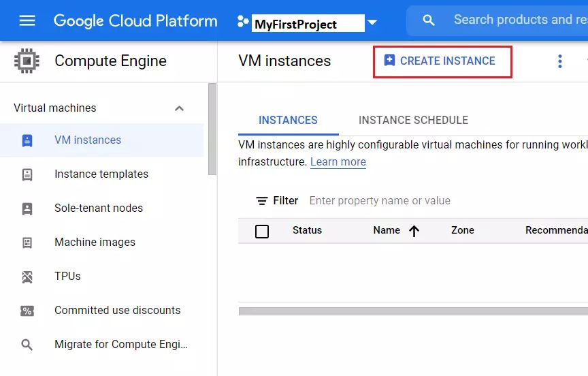Click the plus icon in CREATE INSTANCE
Image resolution: width=588 pixels, height=376 pixels.
390,60
